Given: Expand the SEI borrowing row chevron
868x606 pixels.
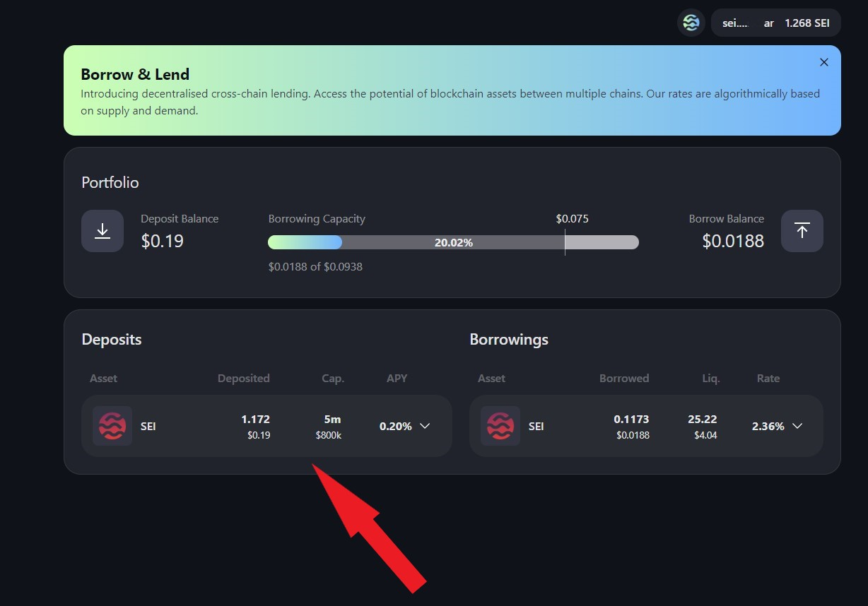Looking at the screenshot, I should point(797,426).
